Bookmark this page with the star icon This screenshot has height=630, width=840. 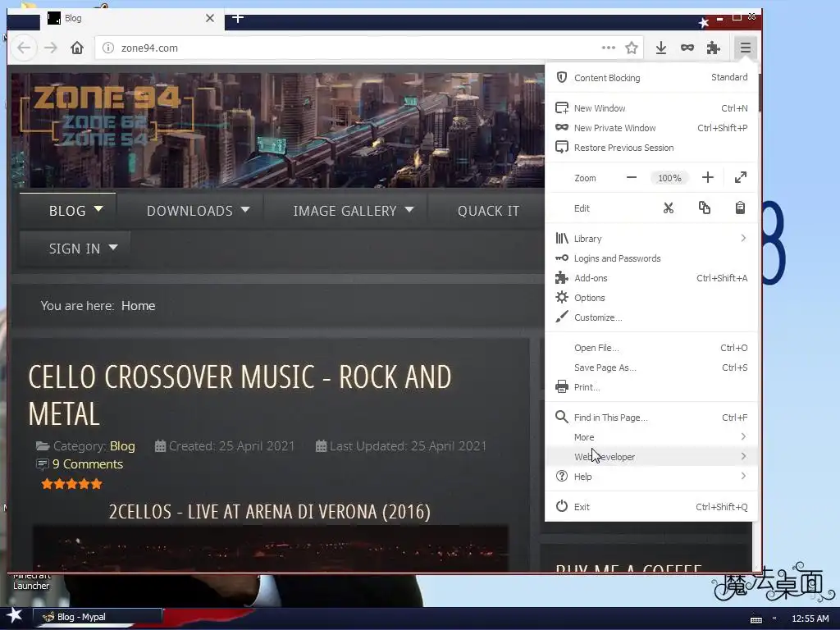coord(632,48)
